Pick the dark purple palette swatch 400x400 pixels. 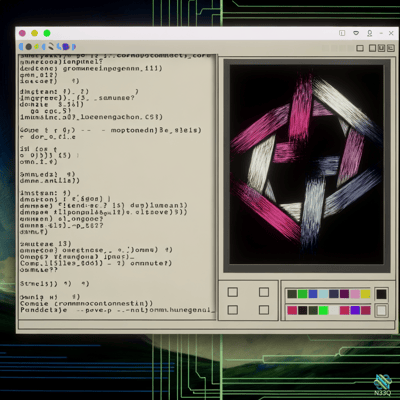(344, 294)
